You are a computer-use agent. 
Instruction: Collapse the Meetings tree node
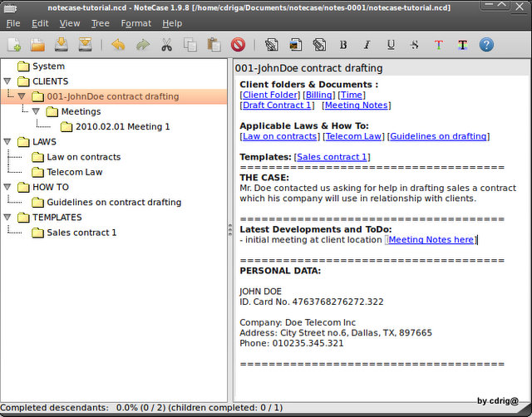(36, 111)
